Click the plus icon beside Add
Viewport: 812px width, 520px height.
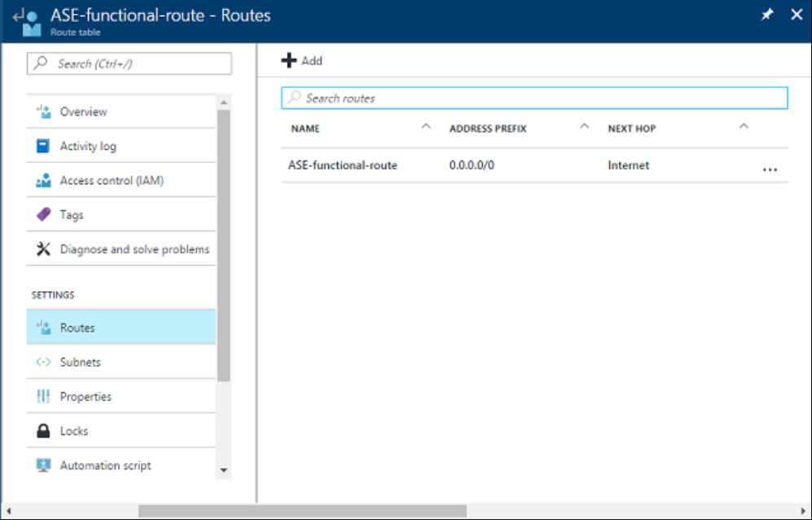289,60
